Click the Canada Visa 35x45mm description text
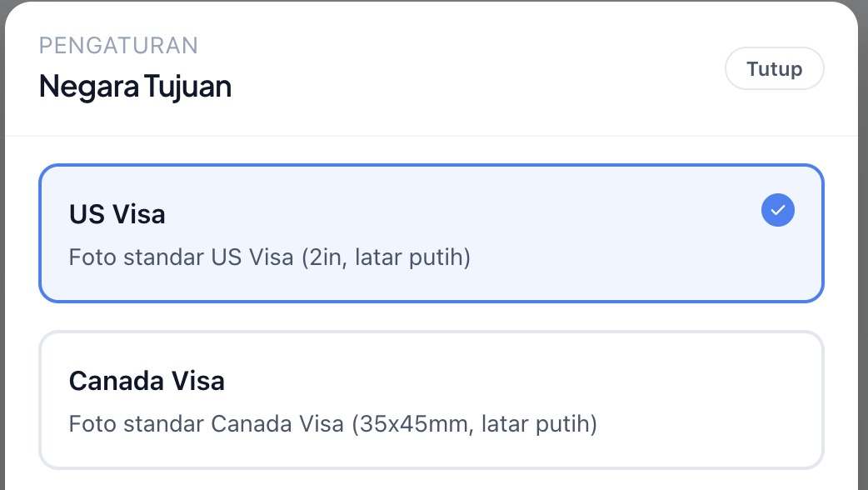Viewport: 868px width, 490px height. click(x=332, y=424)
